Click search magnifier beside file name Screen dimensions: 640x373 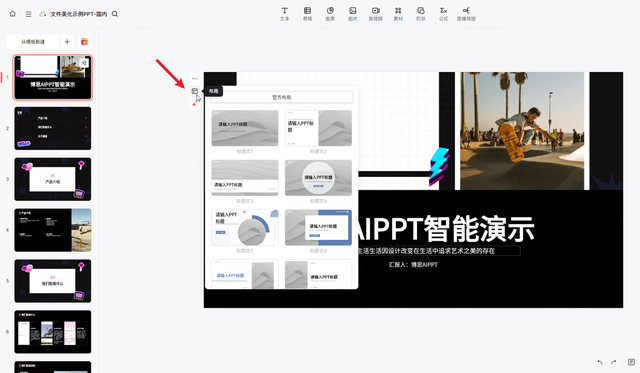pos(115,14)
